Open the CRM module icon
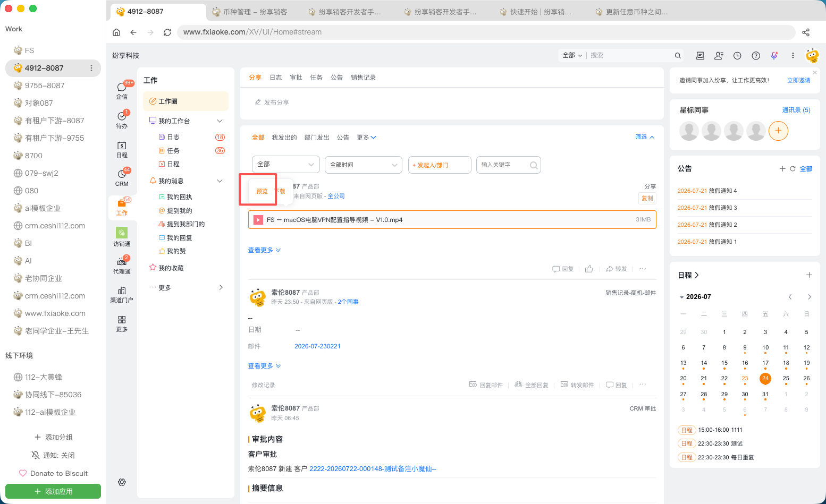The image size is (826, 504). (122, 177)
